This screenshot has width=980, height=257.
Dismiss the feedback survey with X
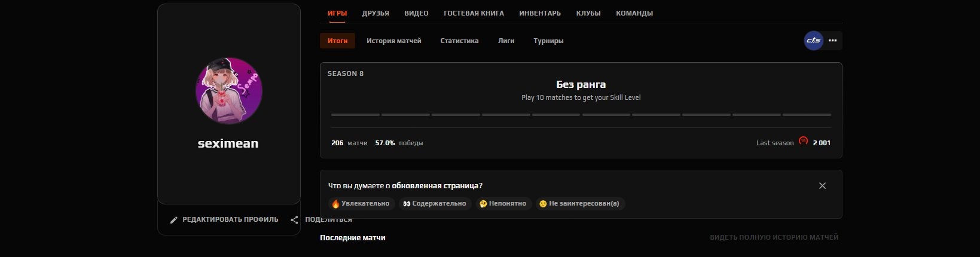822,186
